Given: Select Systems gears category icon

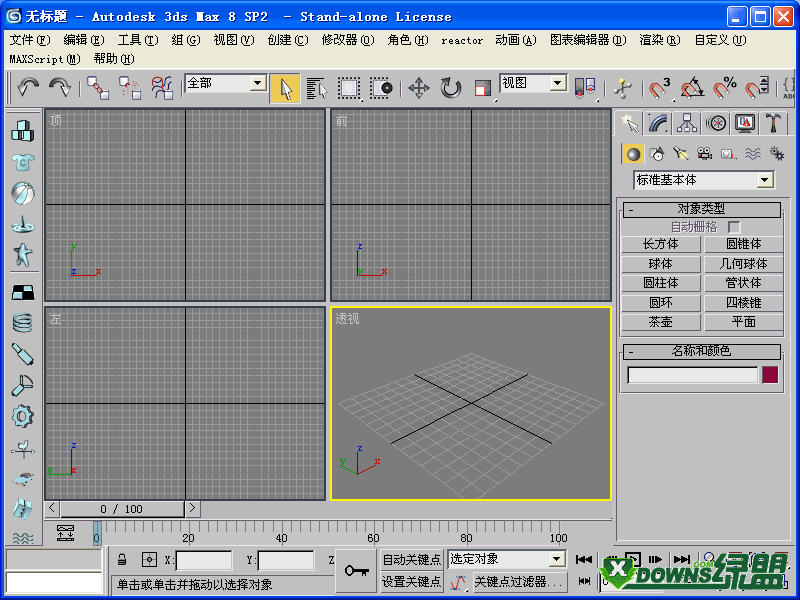Looking at the screenshot, I should tap(777, 154).
